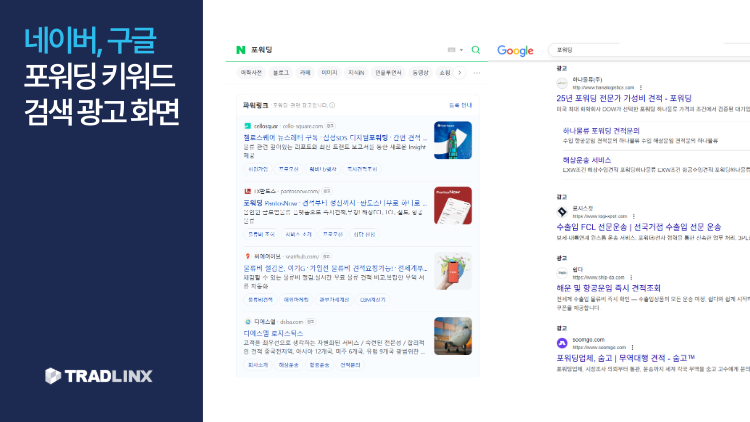This screenshot has height=422, width=750.
Task: Click the 물류비견적 chip
Action: tap(260, 300)
